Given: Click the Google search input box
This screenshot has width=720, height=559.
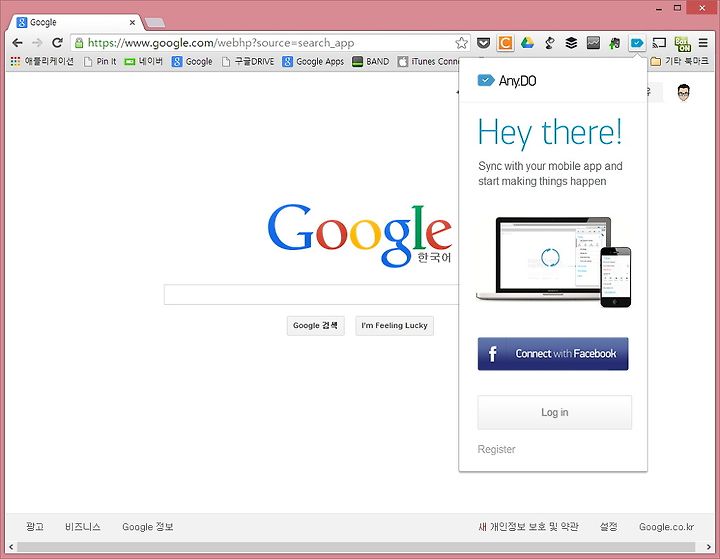Looking at the screenshot, I should click(x=311, y=294).
